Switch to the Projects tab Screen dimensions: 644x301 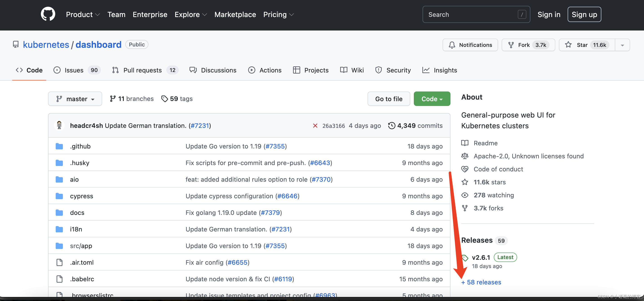click(311, 70)
